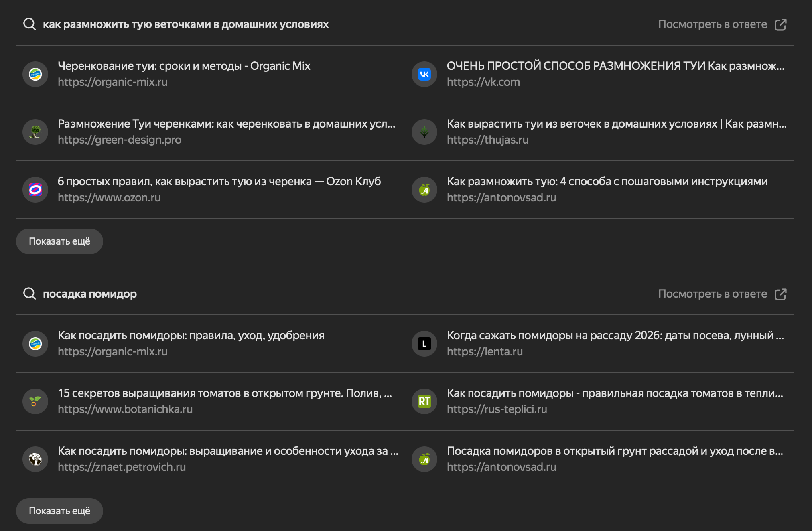
Task: Click the Ozon favicon
Action: (x=35, y=190)
